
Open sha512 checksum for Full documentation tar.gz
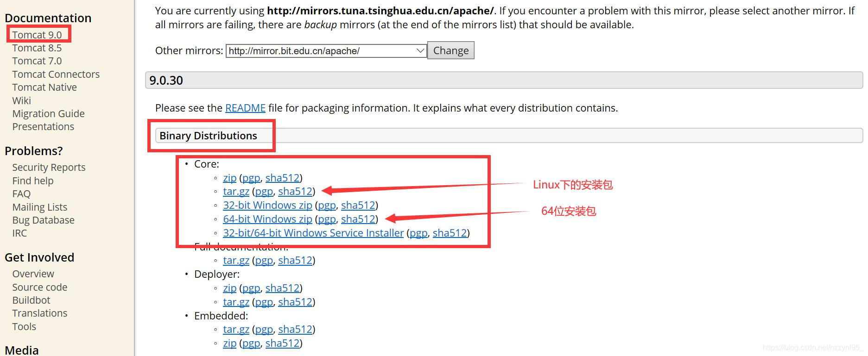(x=295, y=260)
